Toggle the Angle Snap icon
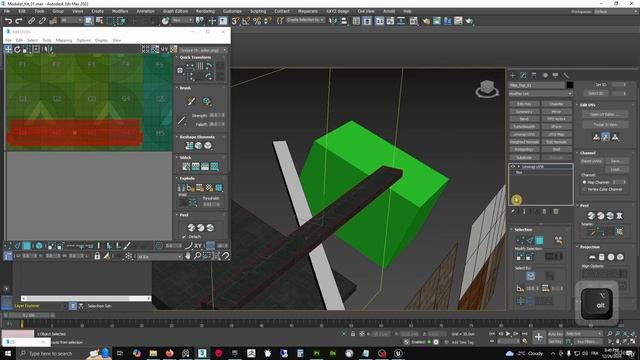 tap(246, 21)
